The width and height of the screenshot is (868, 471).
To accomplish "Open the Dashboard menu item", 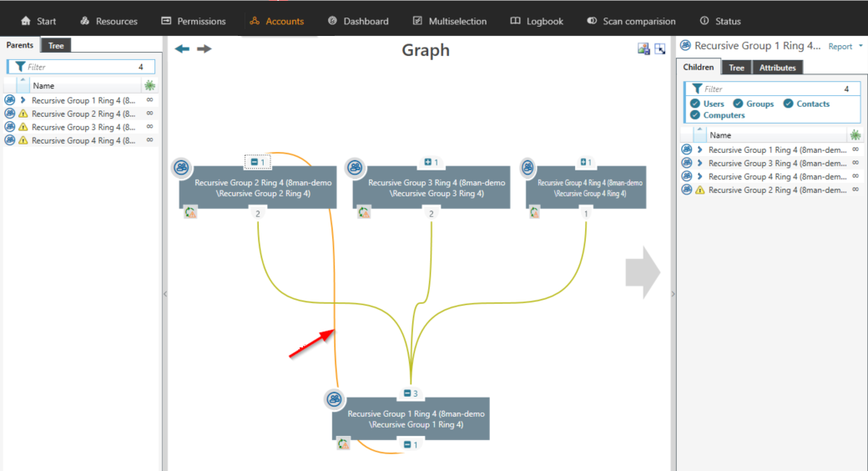I will (357, 21).
